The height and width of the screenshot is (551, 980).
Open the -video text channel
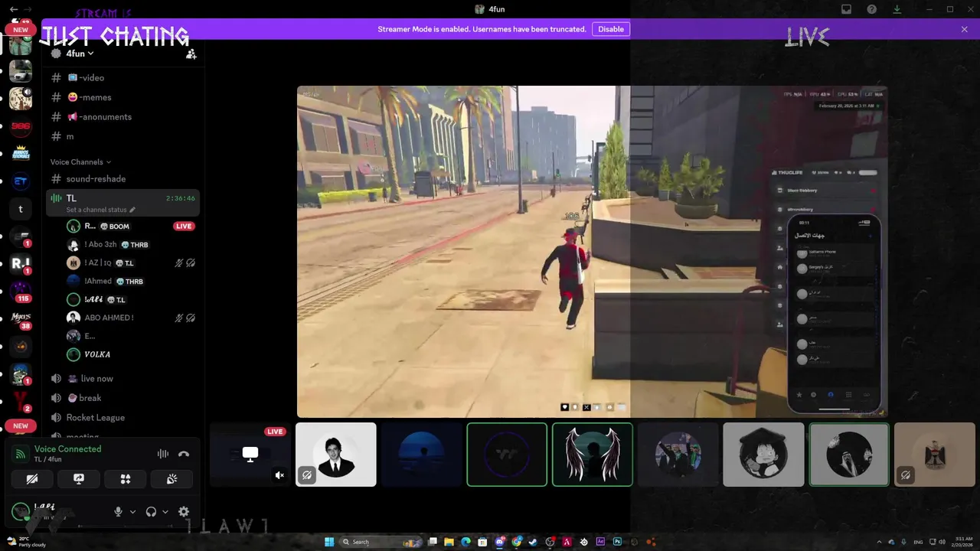pos(122,78)
